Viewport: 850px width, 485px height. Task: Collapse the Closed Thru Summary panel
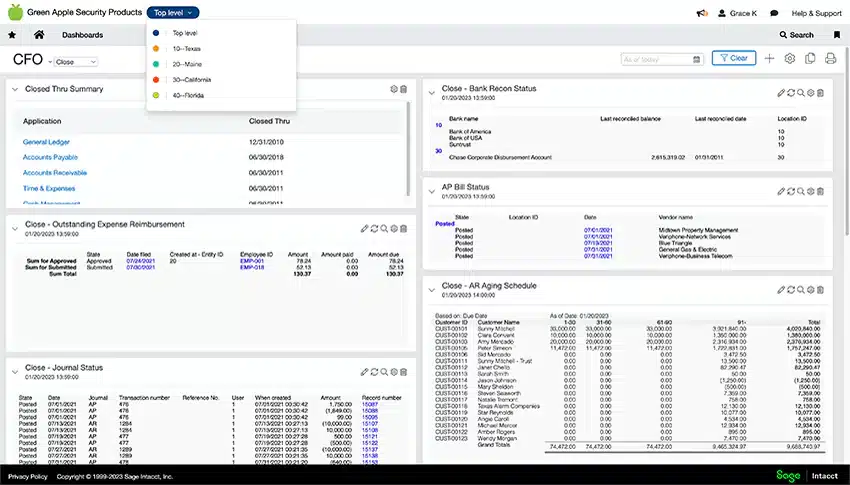click(15, 89)
